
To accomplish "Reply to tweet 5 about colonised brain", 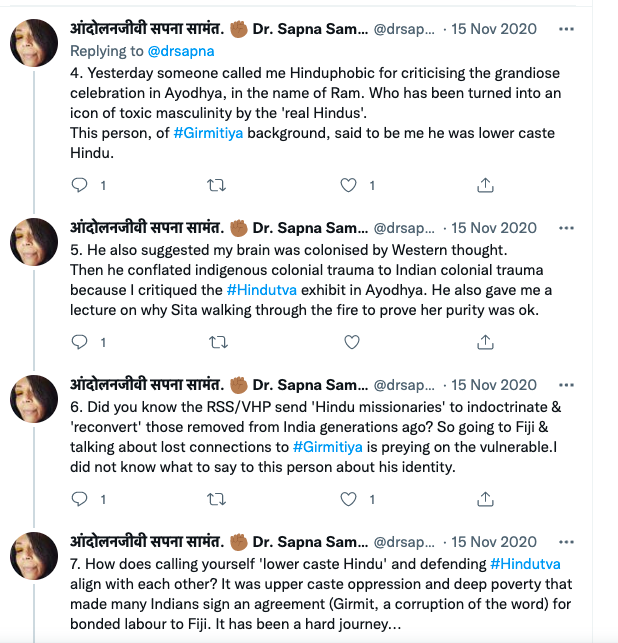I will [82, 342].
